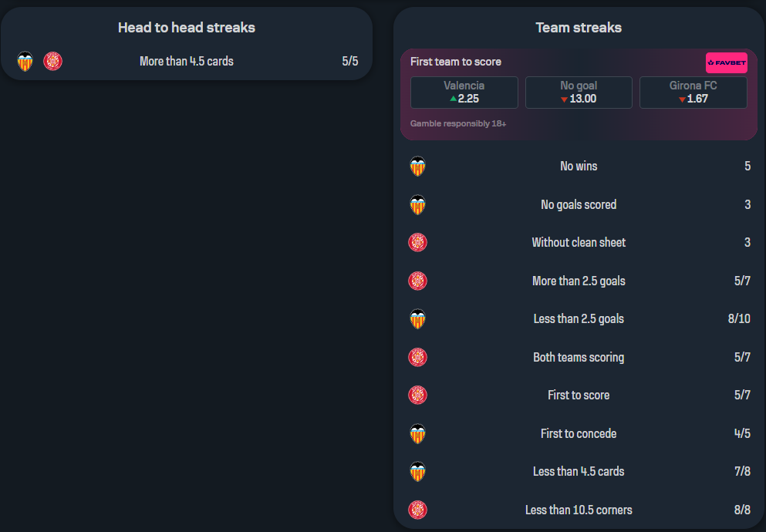The height and width of the screenshot is (532, 766).
Task: Click the Gamble responsibly 18+ notice
Action: 457,123
